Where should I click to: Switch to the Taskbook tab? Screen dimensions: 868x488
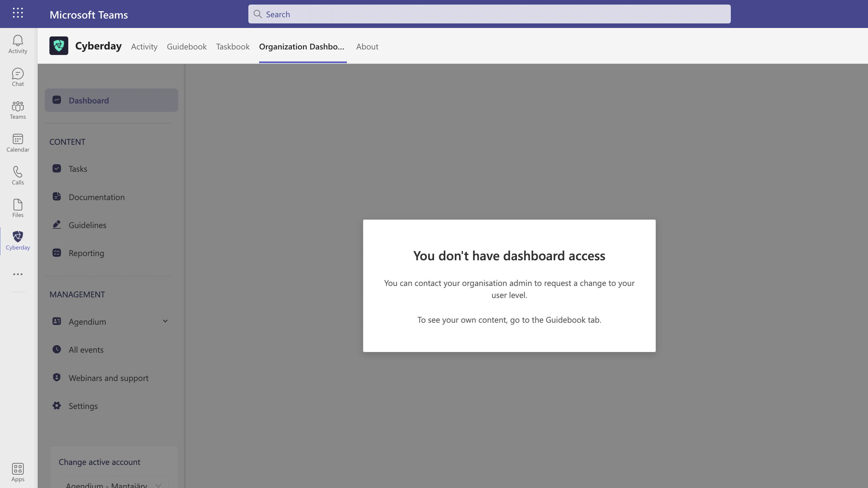pyautogui.click(x=233, y=47)
